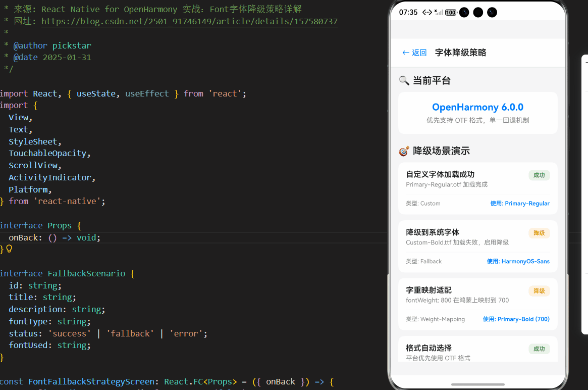Click the fontType: string property line

click(x=49, y=321)
